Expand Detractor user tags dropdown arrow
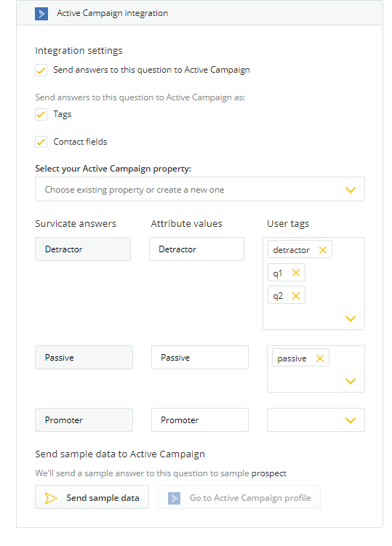The image size is (392, 546). tap(351, 318)
